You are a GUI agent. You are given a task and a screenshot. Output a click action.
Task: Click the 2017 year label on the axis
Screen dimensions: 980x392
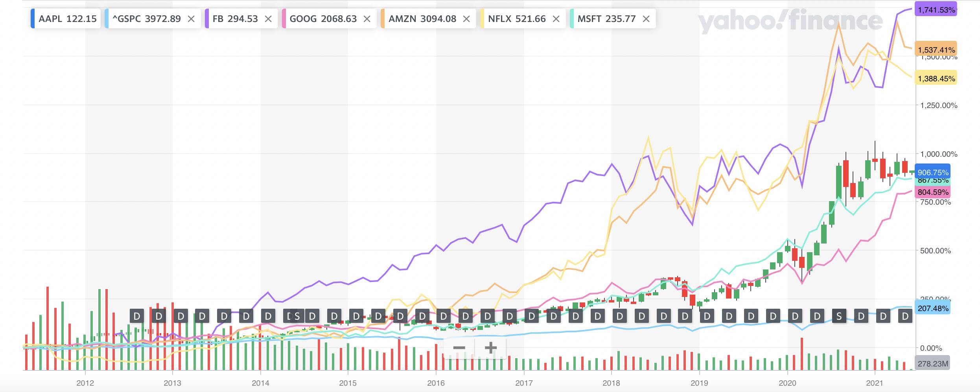tap(523, 383)
